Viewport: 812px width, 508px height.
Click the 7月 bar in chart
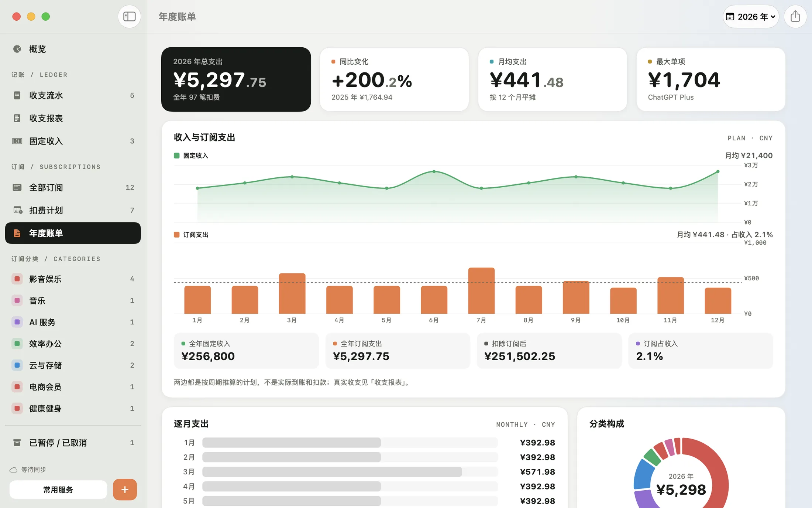click(481, 291)
